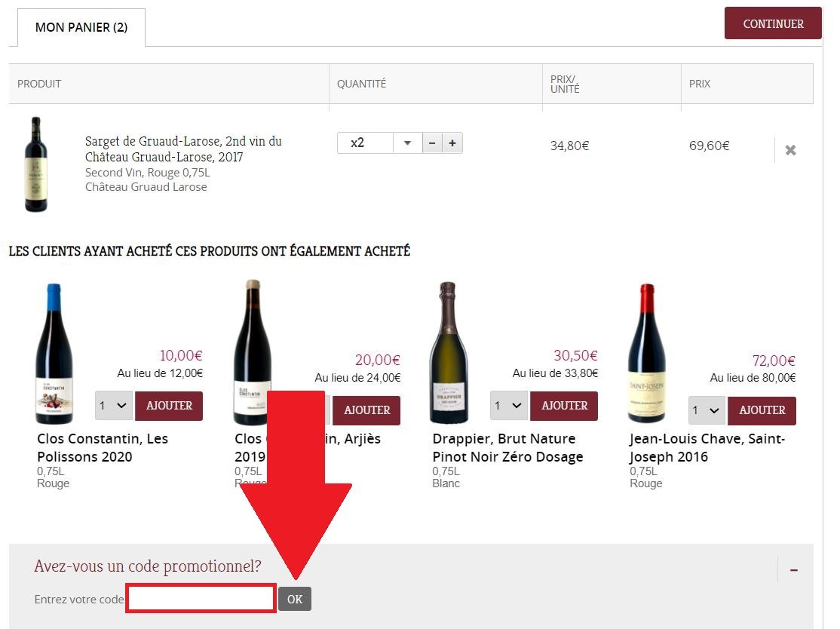This screenshot has height=629, width=840.
Task: Open quantity dropdown for Les Polissons 2020
Action: (x=114, y=406)
